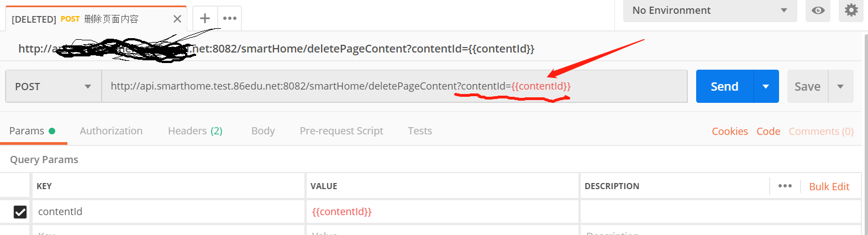The height and width of the screenshot is (235, 868).
Task: Open the query params column options ellipsis
Action: 785,186
